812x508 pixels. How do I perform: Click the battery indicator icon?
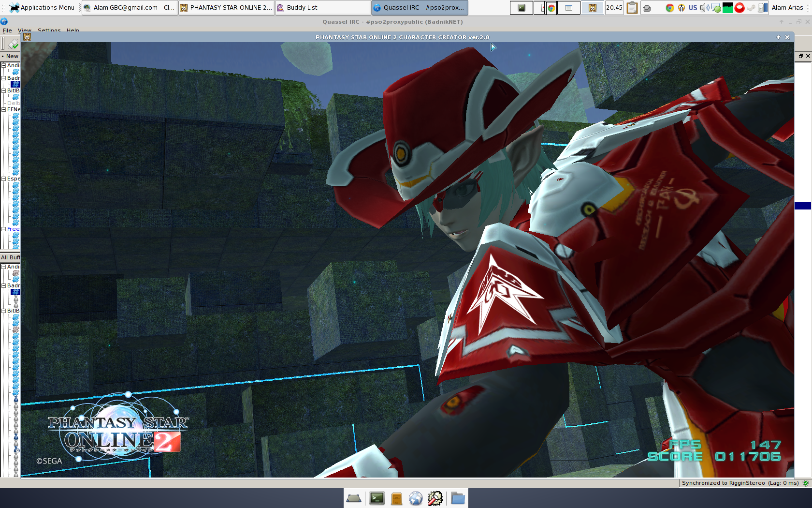[762, 8]
